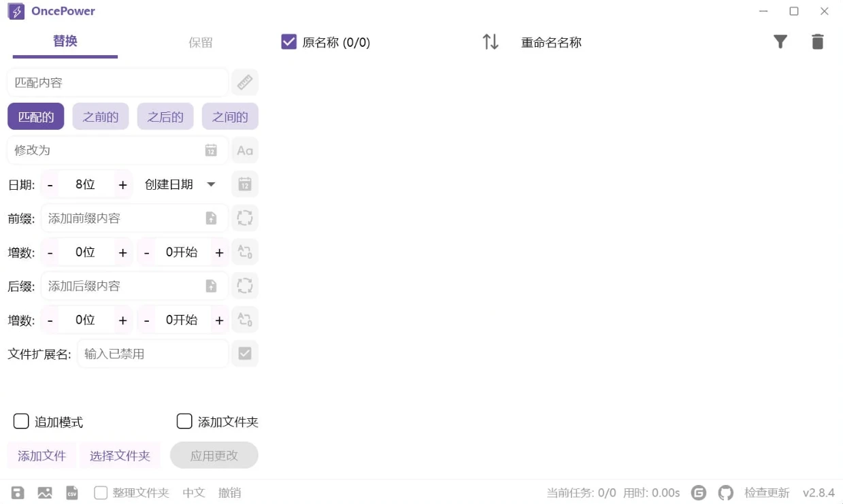Check the 追加模式 checkbox
Viewport: 843px width, 504px height.
click(20, 421)
